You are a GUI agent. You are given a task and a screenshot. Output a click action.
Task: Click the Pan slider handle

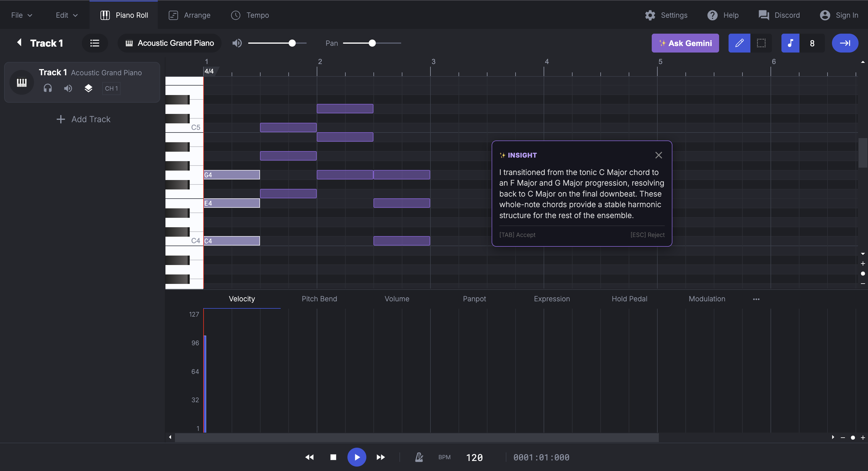(x=372, y=43)
